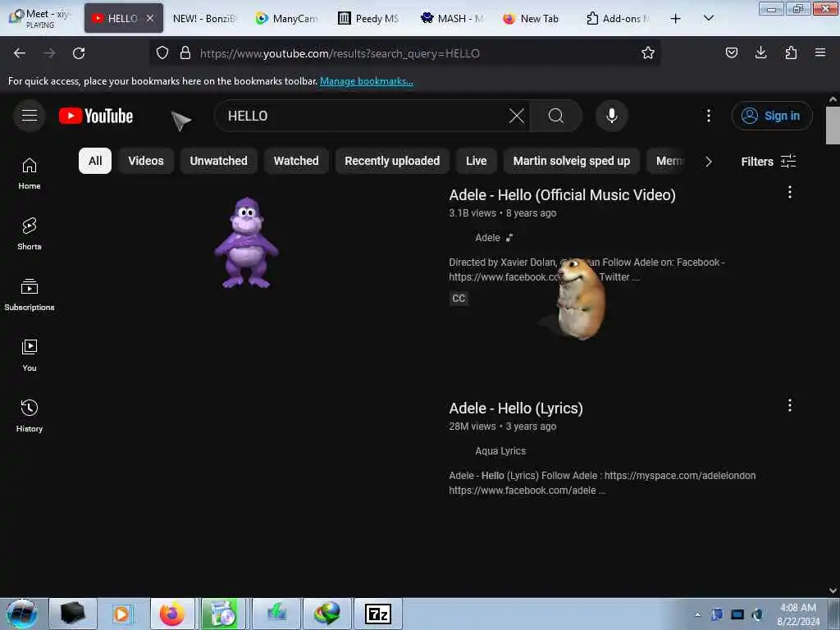View site security via padlock icon
This screenshot has width=840, height=630.
[185, 53]
